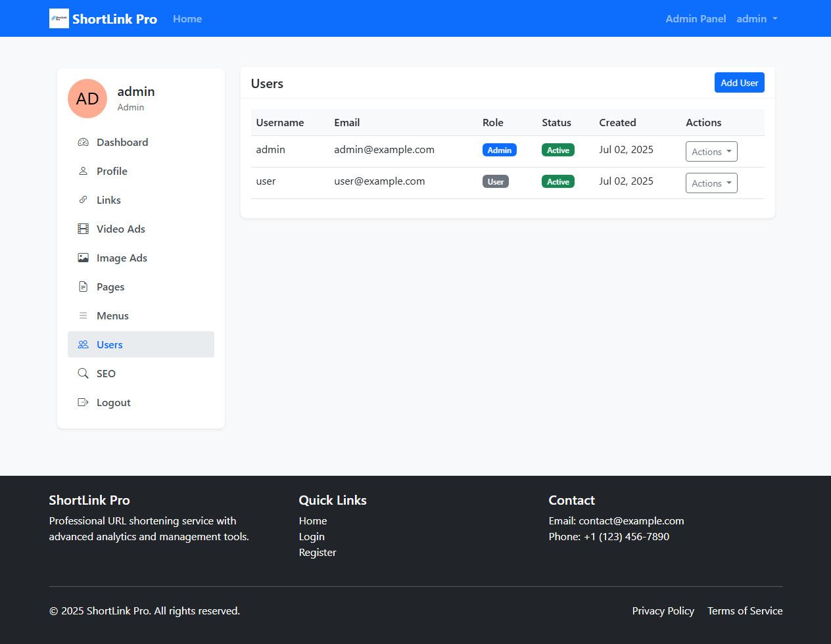Click the Add User button

click(x=739, y=83)
